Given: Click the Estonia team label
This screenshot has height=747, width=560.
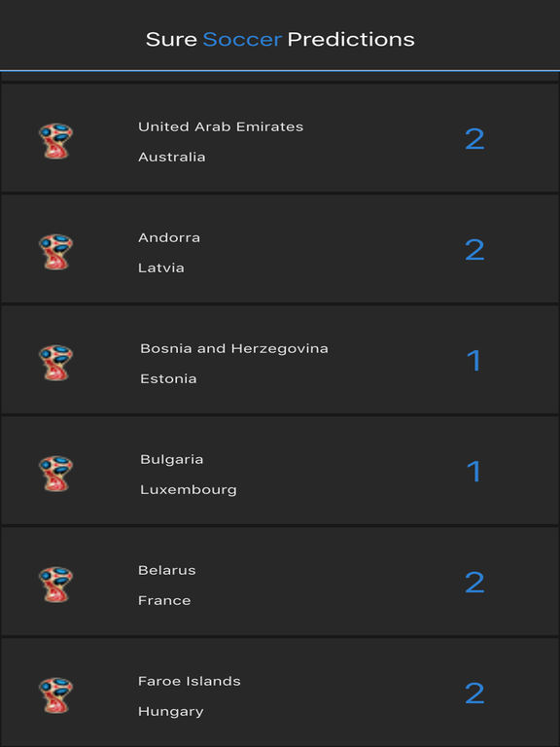Looking at the screenshot, I should (x=168, y=378).
